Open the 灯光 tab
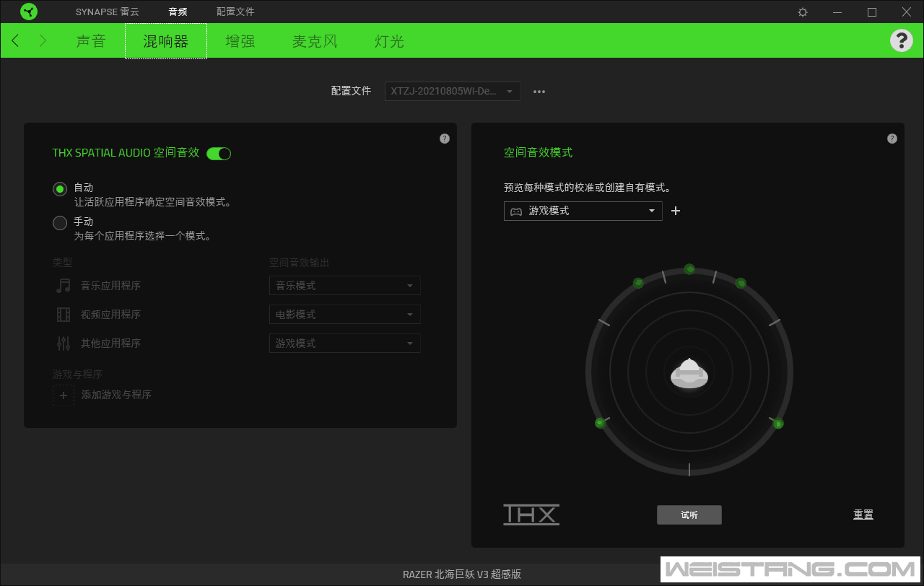 [x=389, y=41]
